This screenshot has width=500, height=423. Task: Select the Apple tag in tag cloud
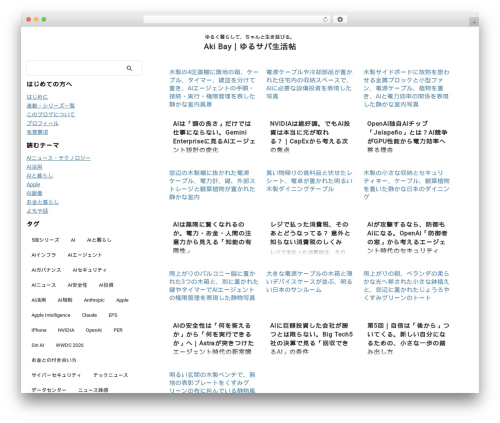point(122,300)
